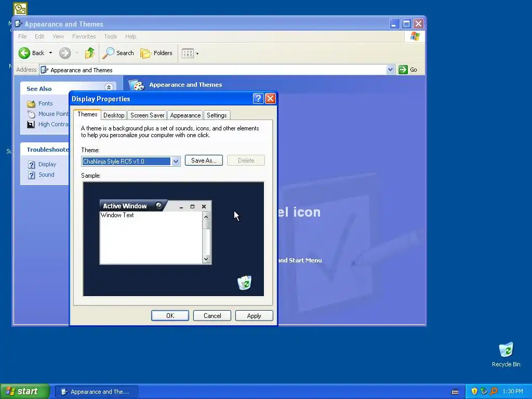Go Up one folder level icon
Image resolution: width=532 pixels, height=399 pixels.
point(89,53)
